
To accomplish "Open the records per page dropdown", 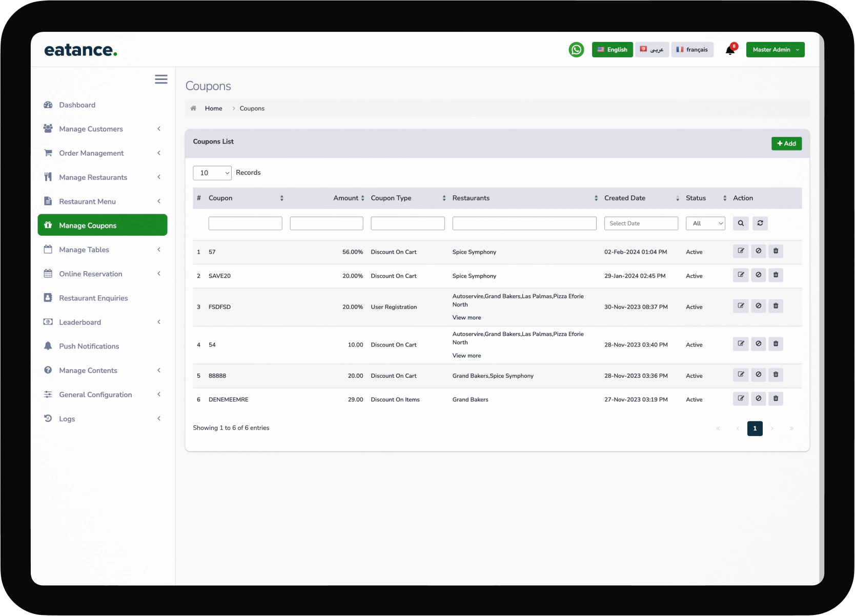I will (x=212, y=173).
